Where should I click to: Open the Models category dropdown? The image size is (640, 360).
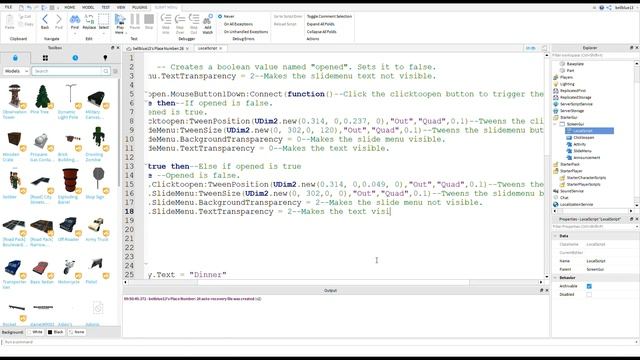coord(16,71)
